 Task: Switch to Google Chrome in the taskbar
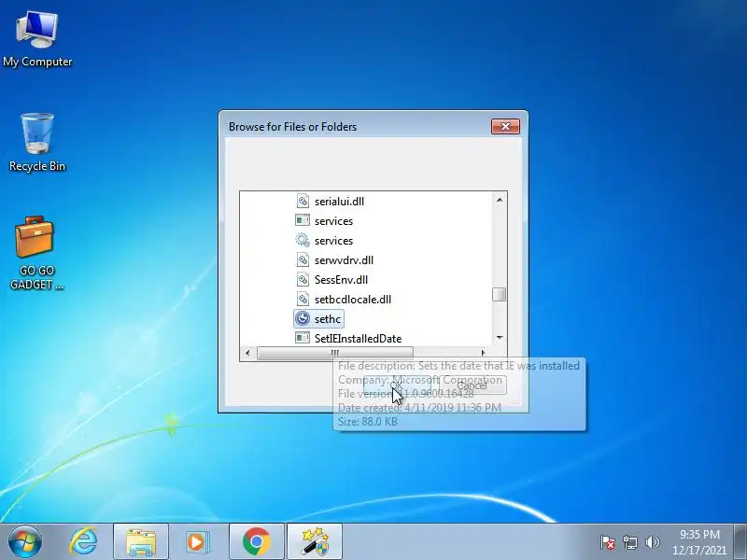256,542
